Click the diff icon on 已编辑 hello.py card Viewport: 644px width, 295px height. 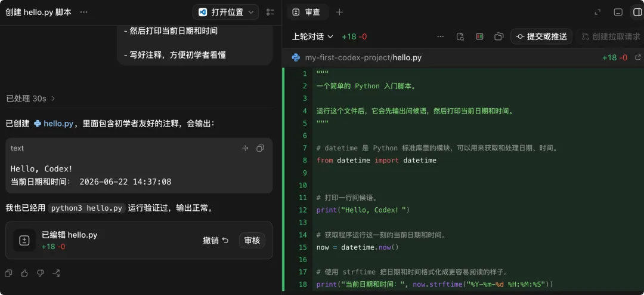point(24,240)
